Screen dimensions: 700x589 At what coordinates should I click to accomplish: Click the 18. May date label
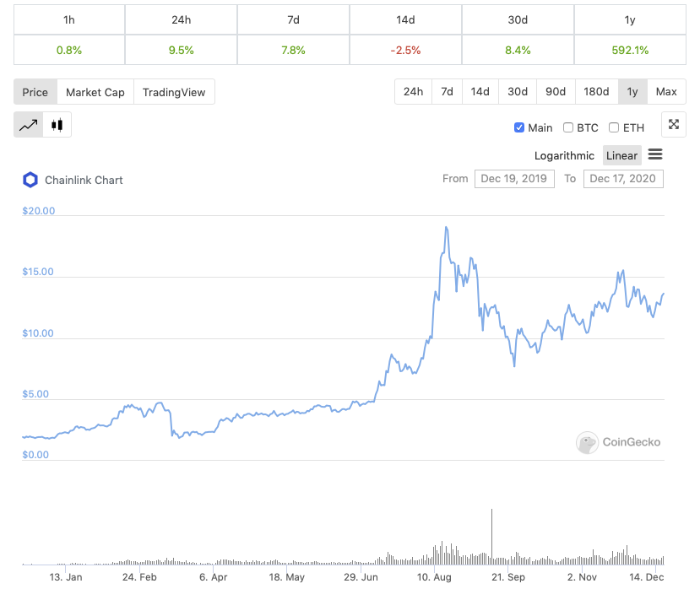click(286, 577)
